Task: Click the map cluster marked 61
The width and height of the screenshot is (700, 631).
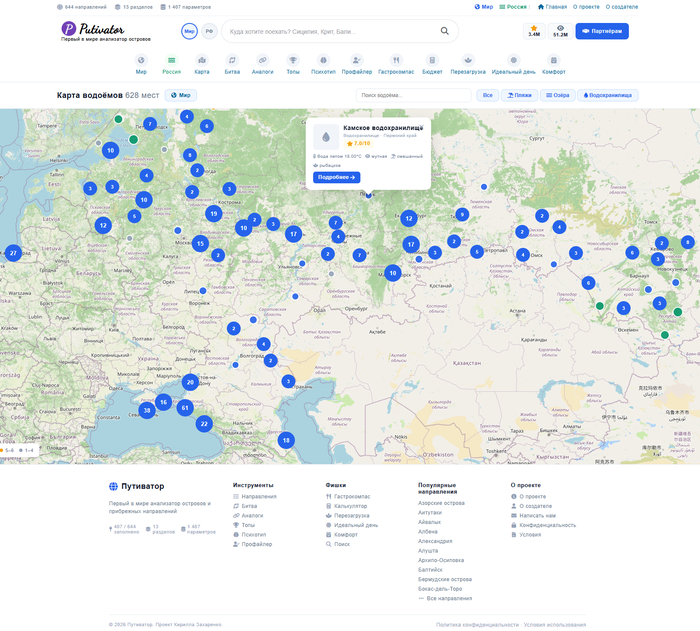Action: [185, 407]
